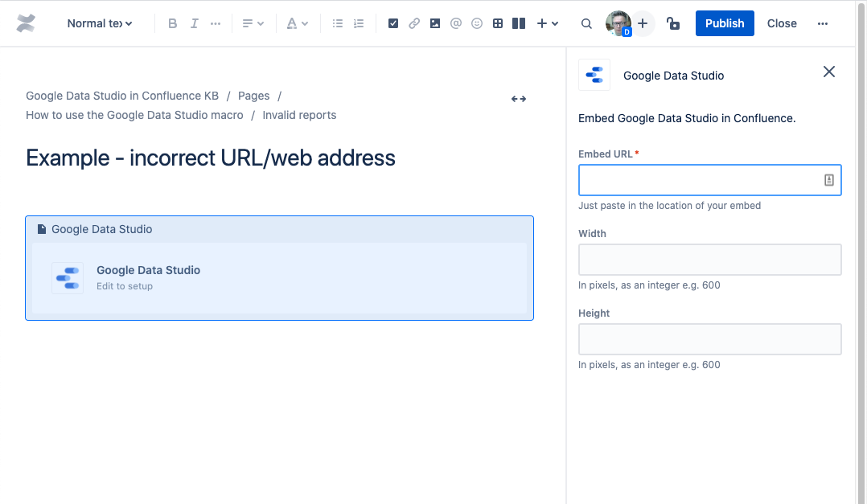Insert an action item checkbox
Screen dimensions: 867x504
(393, 23)
